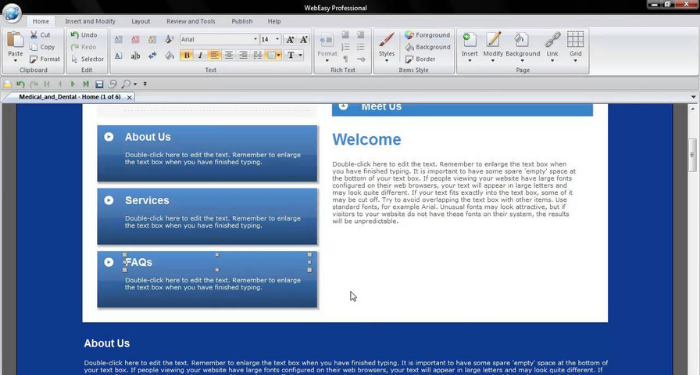Viewport: 700px width, 375px height.
Task: Go to next page with green play arrow
Action: coord(73,83)
